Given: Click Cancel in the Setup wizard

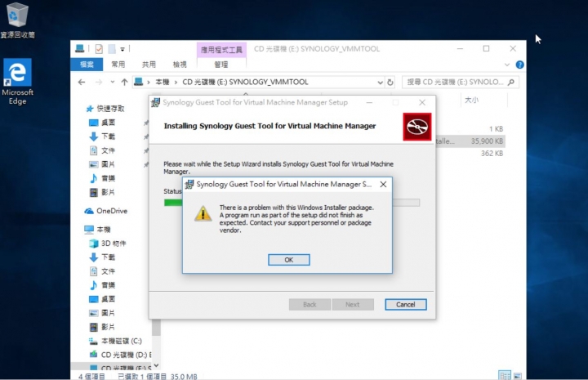Looking at the screenshot, I should click(405, 304).
